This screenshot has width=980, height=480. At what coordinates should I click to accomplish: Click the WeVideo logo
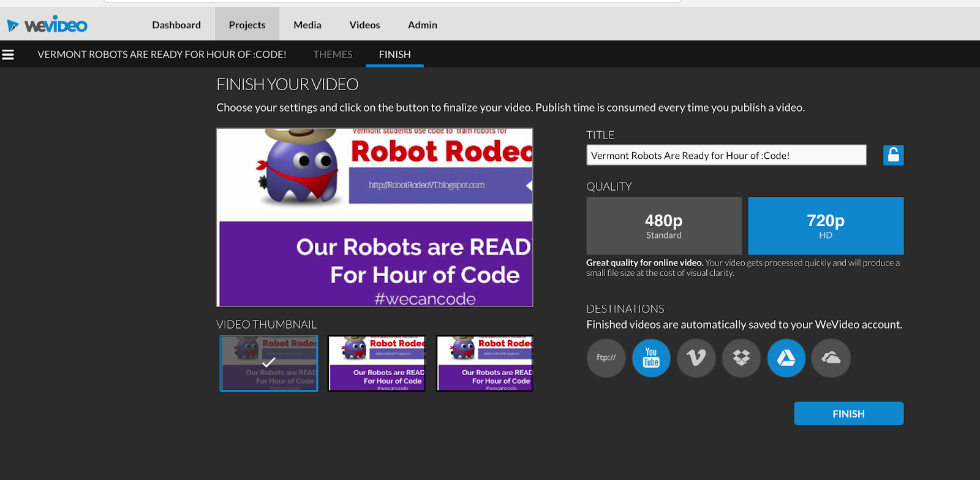pyautogui.click(x=47, y=25)
